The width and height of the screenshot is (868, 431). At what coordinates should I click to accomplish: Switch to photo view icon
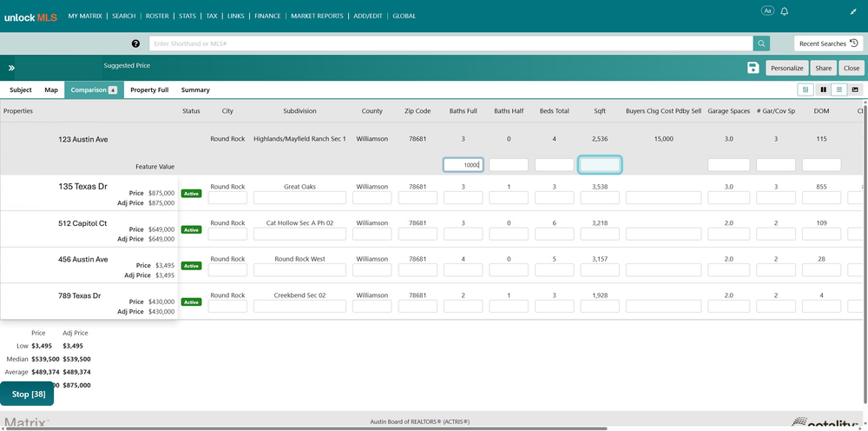coord(855,90)
